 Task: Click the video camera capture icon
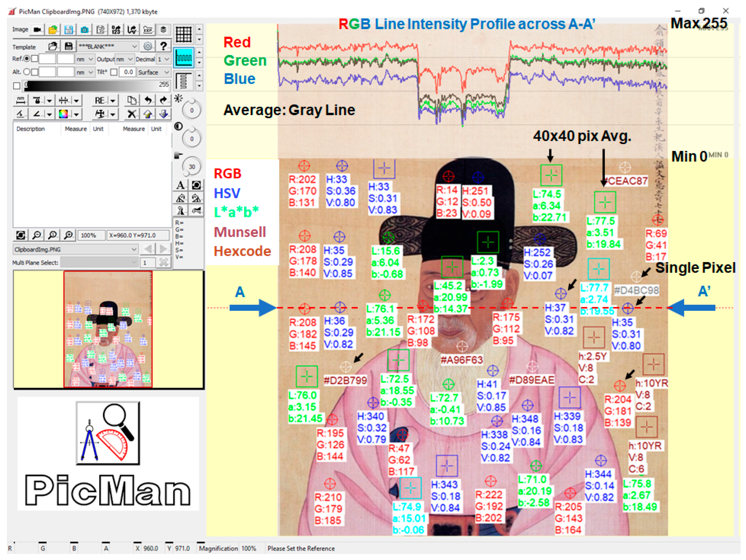click(x=38, y=30)
